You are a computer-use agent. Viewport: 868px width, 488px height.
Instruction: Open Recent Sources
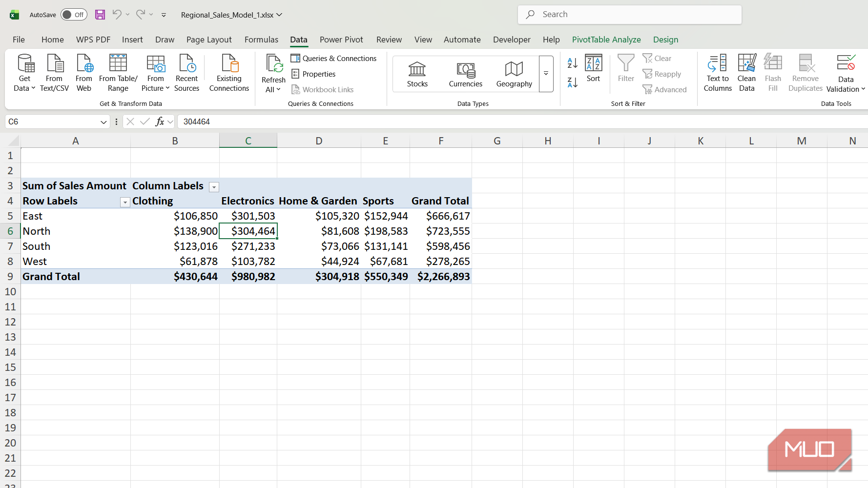tap(187, 73)
